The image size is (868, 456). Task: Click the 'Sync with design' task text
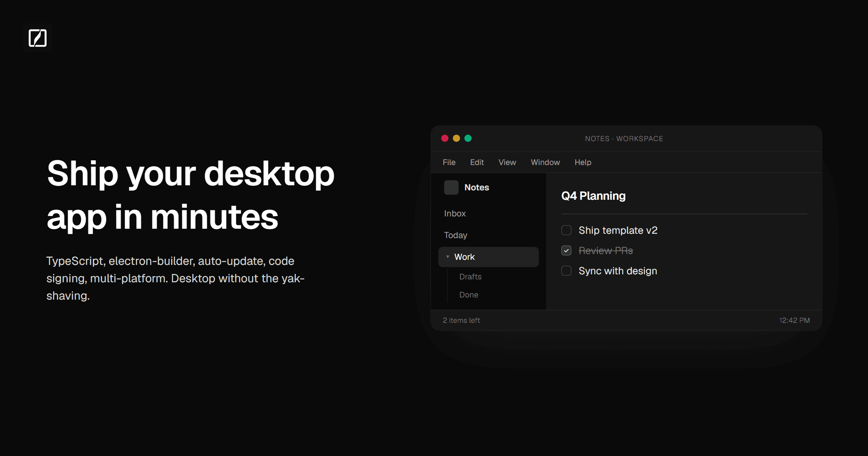618,271
